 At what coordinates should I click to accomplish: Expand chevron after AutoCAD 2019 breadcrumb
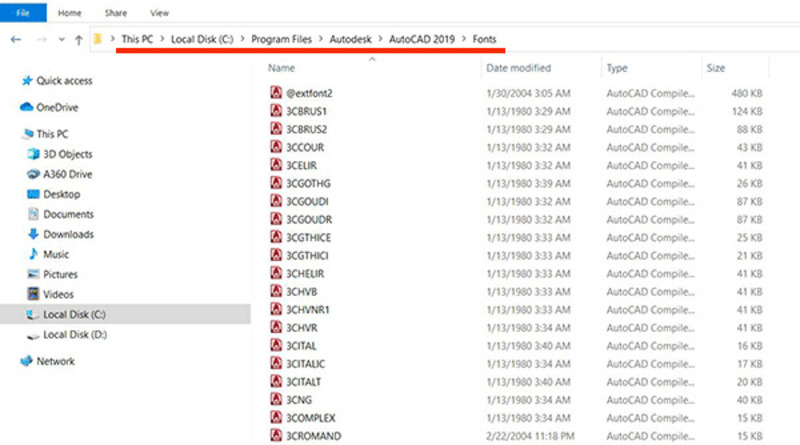coord(464,39)
